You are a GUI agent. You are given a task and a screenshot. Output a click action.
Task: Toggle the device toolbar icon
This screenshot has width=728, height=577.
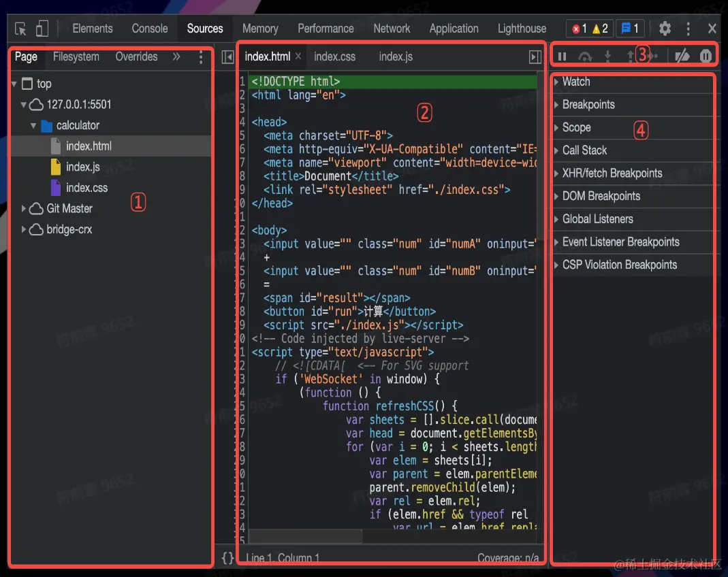point(42,29)
